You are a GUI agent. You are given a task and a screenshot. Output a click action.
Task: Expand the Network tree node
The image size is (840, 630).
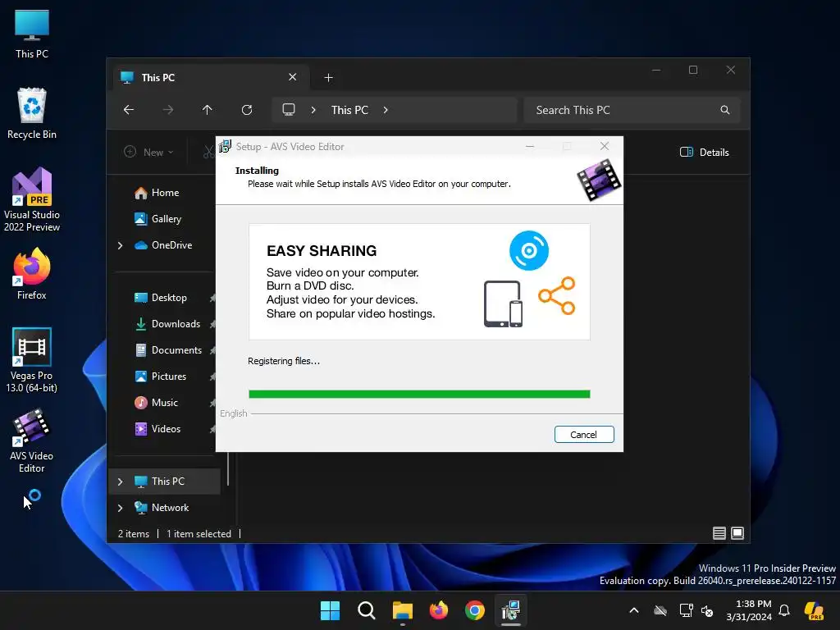point(121,508)
